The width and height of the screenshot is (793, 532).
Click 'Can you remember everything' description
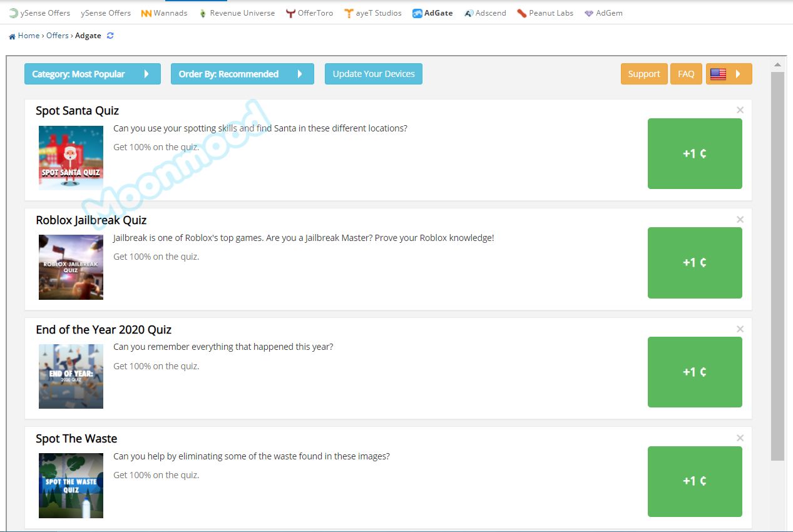click(x=223, y=347)
